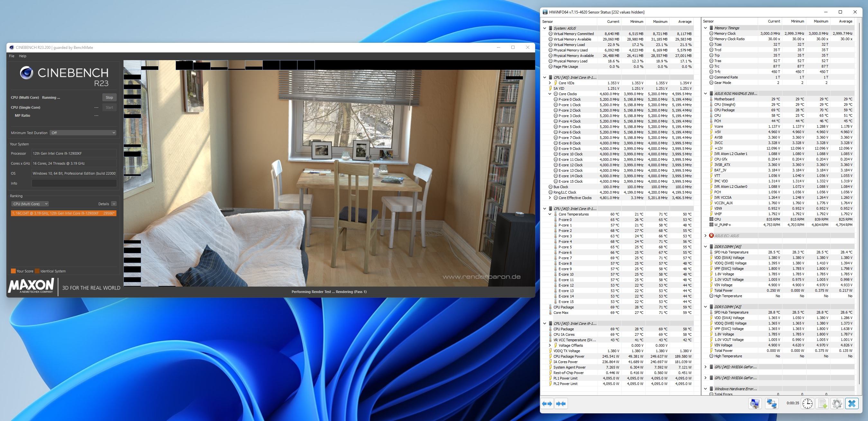Click the CPU Single Core Start button
Image resolution: width=868 pixels, height=421 pixels.
pyautogui.click(x=109, y=107)
